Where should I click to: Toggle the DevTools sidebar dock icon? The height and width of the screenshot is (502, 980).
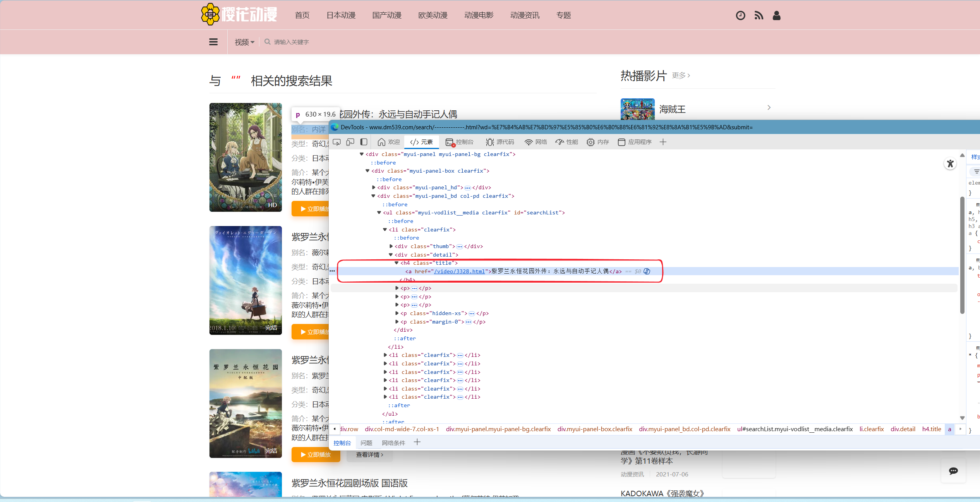pyautogui.click(x=364, y=142)
